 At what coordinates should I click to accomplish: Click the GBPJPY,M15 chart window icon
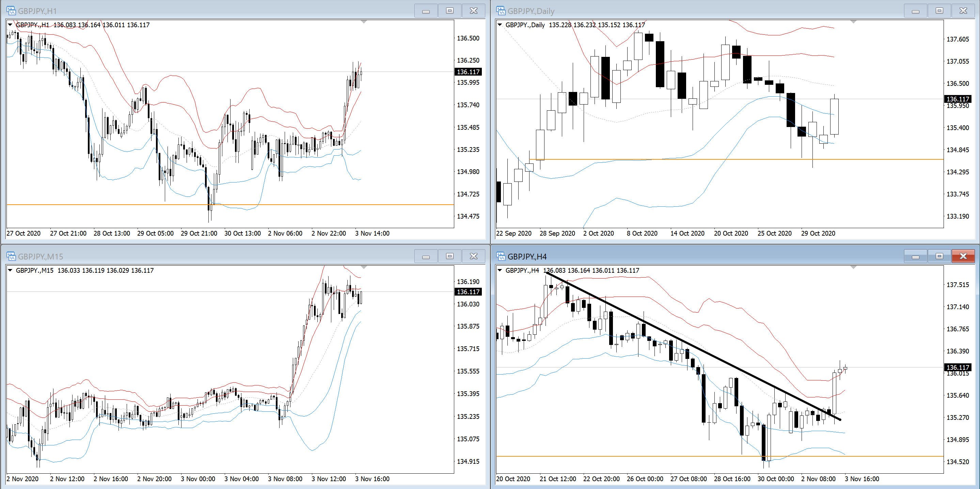pos(11,256)
